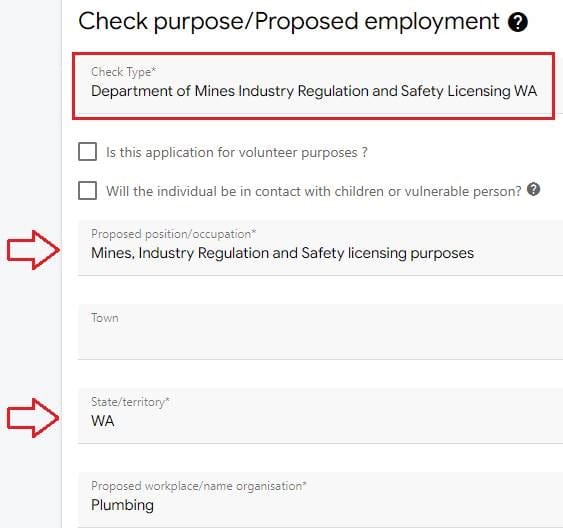The image size is (563, 528).
Task: Edit the Proposed workplace field containing Plumbing
Action: [321, 500]
